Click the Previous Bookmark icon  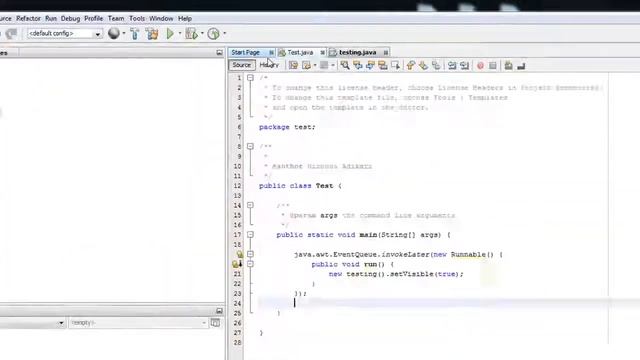(x=411, y=65)
